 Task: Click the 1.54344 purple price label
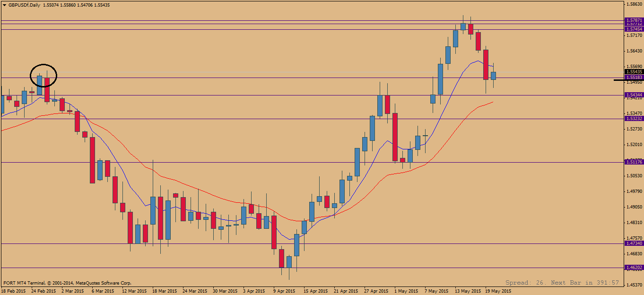pyautogui.click(x=634, y=95)
